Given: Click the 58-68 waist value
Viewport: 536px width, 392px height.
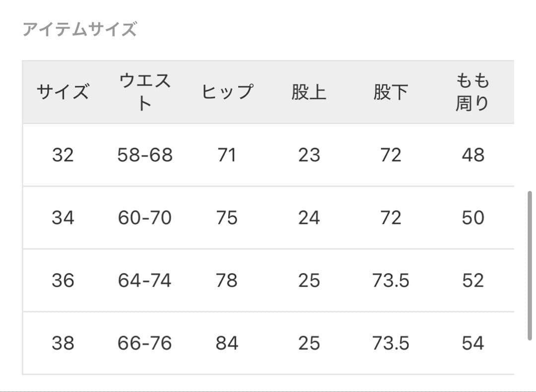Looking at the screenshot, I should tap(145, 155).
